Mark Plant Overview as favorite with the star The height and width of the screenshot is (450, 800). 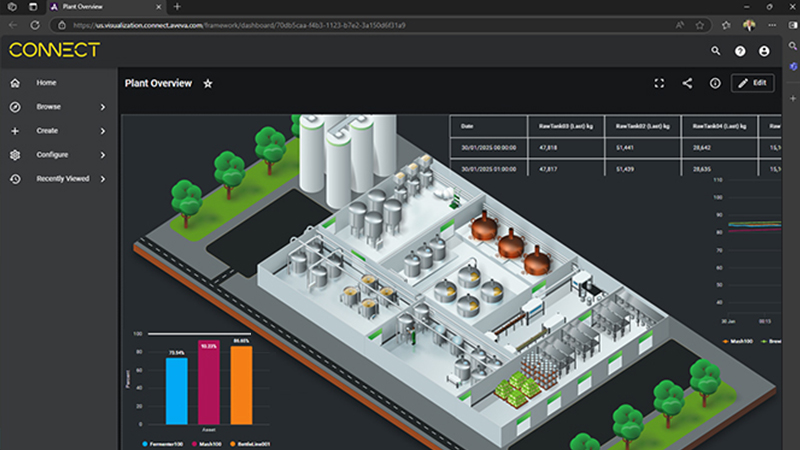coord(208,84)
